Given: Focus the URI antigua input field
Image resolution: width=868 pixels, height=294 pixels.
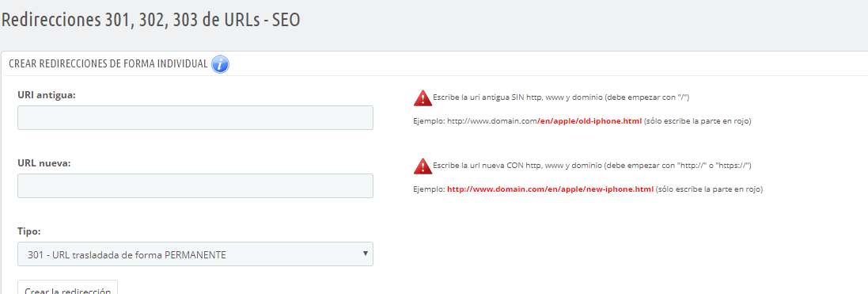Looking at the screenshot, I should [x=195, y=117].
